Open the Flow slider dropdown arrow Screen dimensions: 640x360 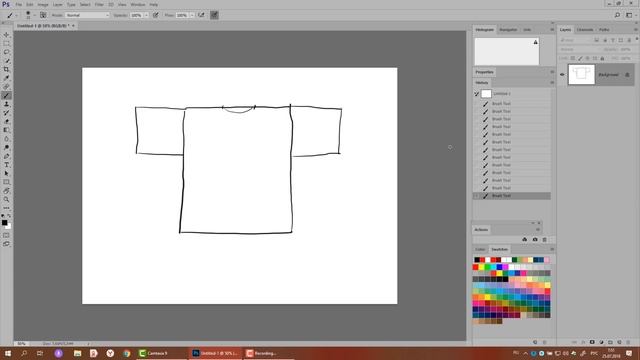click(x=192, y=15)
